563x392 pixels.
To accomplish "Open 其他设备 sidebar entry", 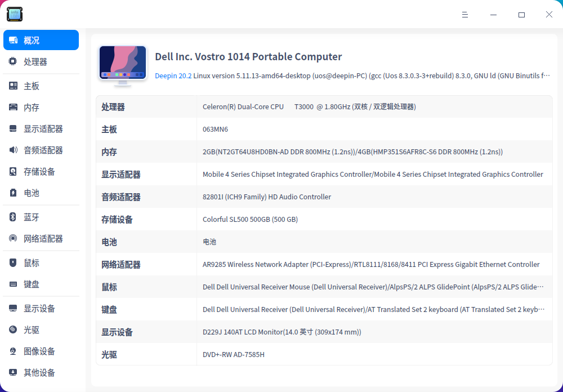I will coord(41,372).
